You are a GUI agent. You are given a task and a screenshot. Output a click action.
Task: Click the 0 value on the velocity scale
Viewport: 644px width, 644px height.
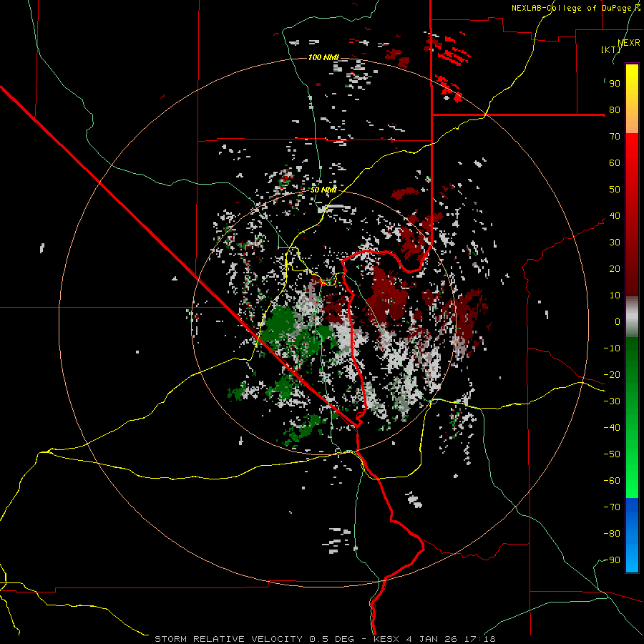tap(618, 322)
